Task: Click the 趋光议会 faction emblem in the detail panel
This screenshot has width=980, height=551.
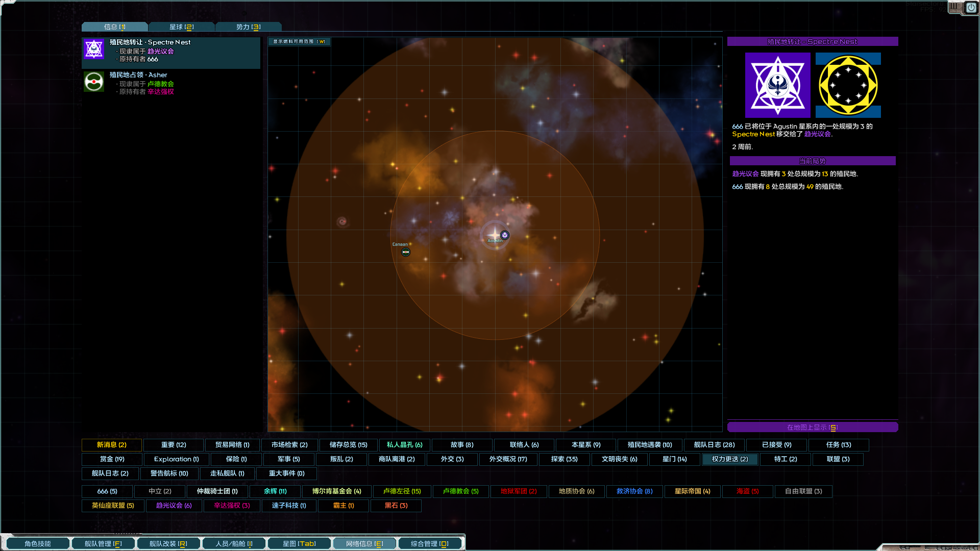Action: [x=777, y=85]
